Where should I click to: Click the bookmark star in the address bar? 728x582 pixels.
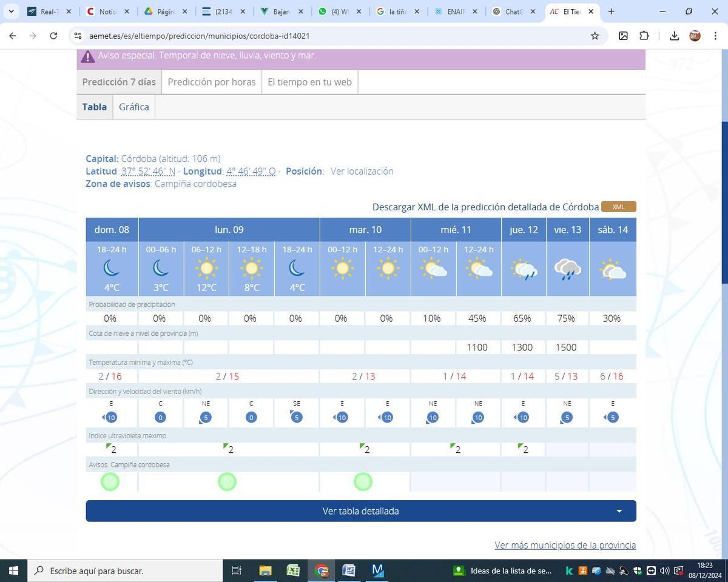tap(595, 36)
